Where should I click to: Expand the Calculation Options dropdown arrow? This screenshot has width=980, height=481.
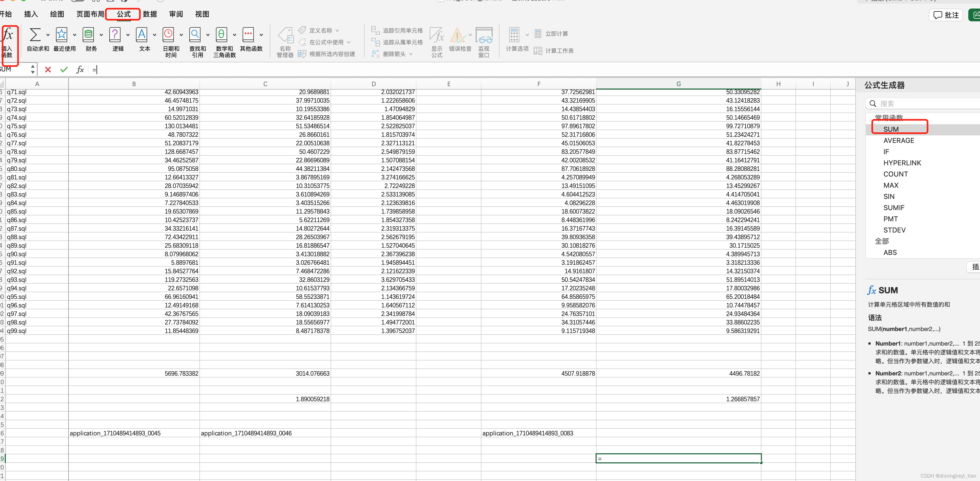(x=527, y=35)
